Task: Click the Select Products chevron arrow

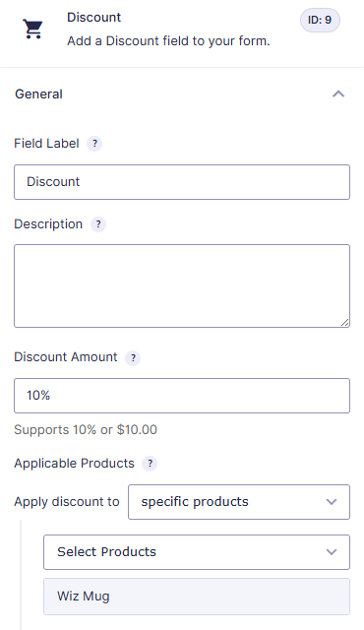Action: 332,552
